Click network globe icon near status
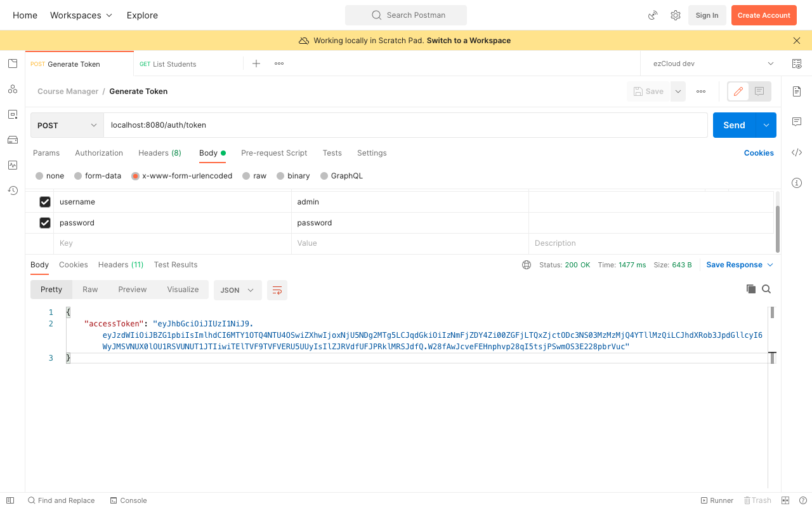This screenshot has width=812, height=508. click(x=527, y=265)
